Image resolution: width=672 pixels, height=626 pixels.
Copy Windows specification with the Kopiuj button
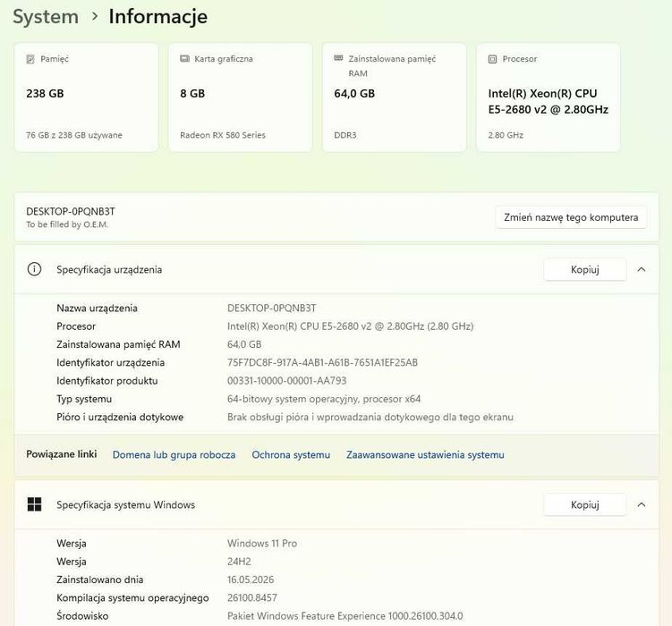pos(585,504)
